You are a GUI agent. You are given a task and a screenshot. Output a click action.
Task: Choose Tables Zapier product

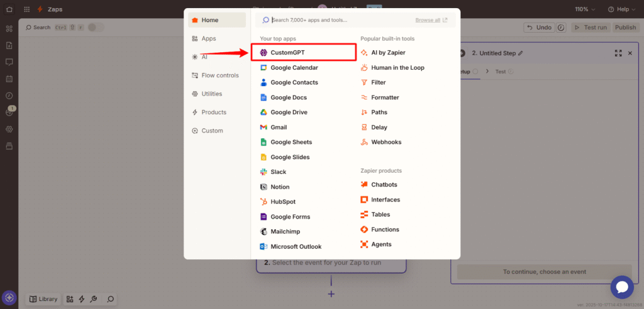pyautogui.click(x=375, y=215)
